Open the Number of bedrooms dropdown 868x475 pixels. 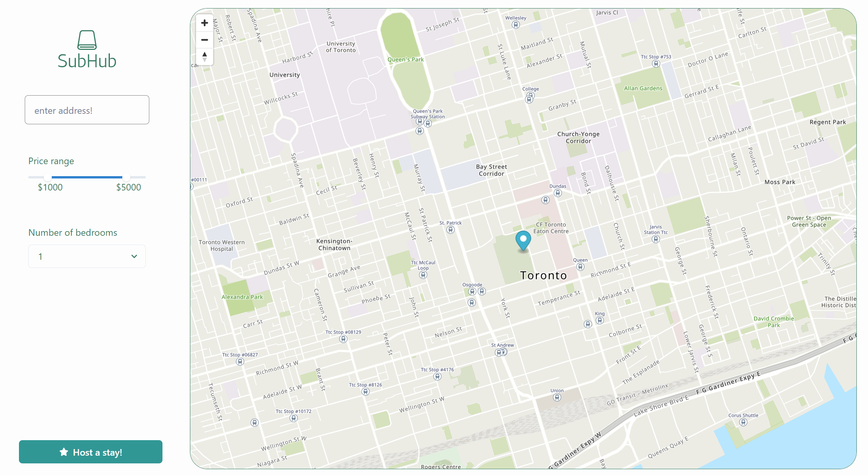[87, 256]
